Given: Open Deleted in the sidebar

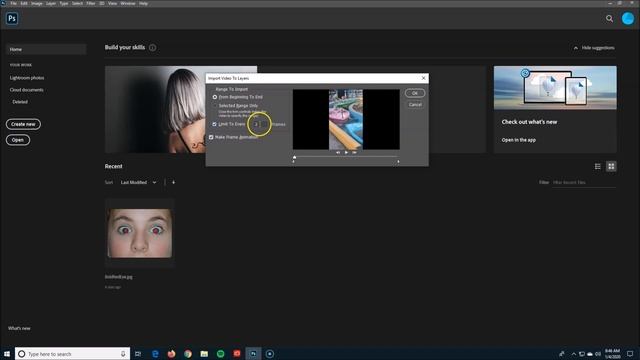Looking at the screenshot, I should pos(20,102).
